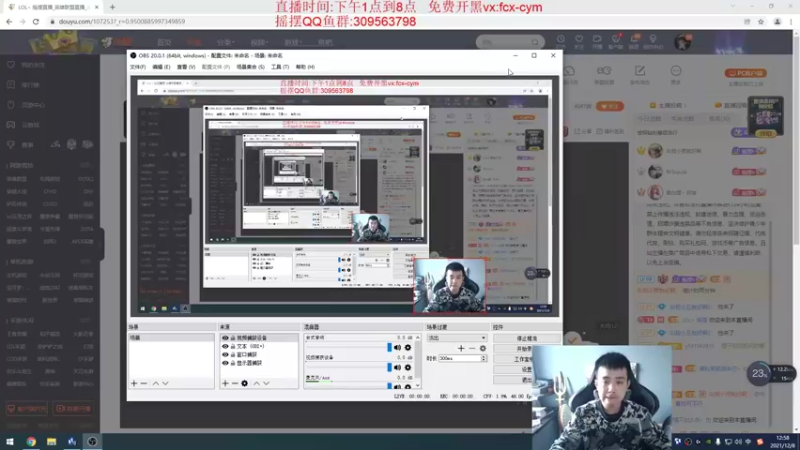This screenshot has width=800, height=450.
Task: Select window capture source row
Action: point(259,355)
